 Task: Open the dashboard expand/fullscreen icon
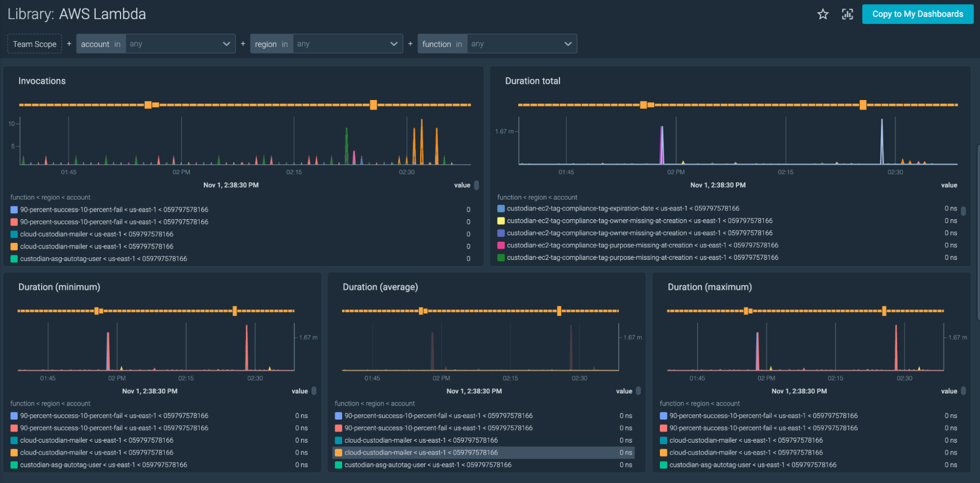(x=848, y=14)
